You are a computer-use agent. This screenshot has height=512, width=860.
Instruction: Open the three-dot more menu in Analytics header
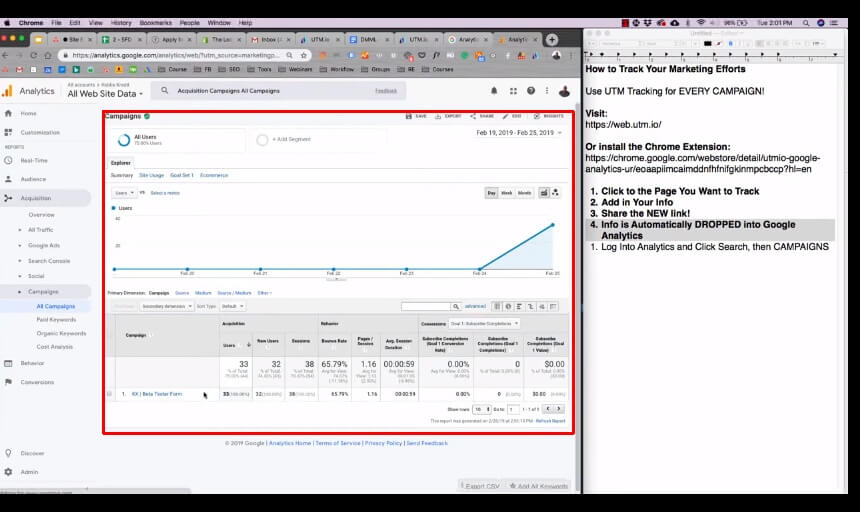click(547, 91)
